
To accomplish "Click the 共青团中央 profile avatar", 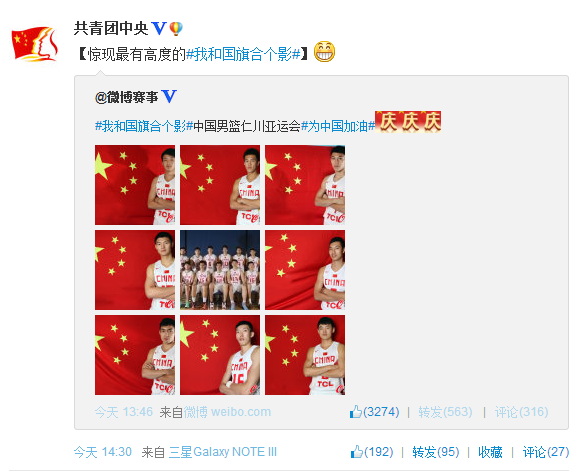I will (35, 44).
